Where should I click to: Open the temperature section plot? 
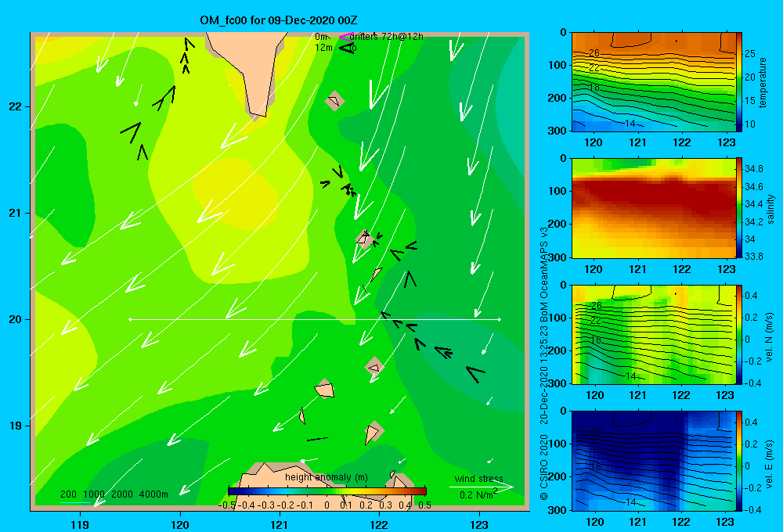click(654, 81)
